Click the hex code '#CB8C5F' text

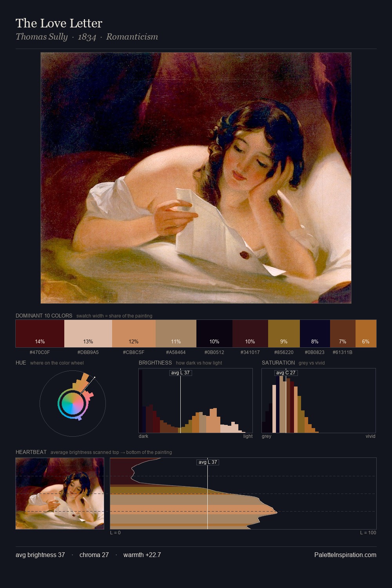tap(134, 352)
